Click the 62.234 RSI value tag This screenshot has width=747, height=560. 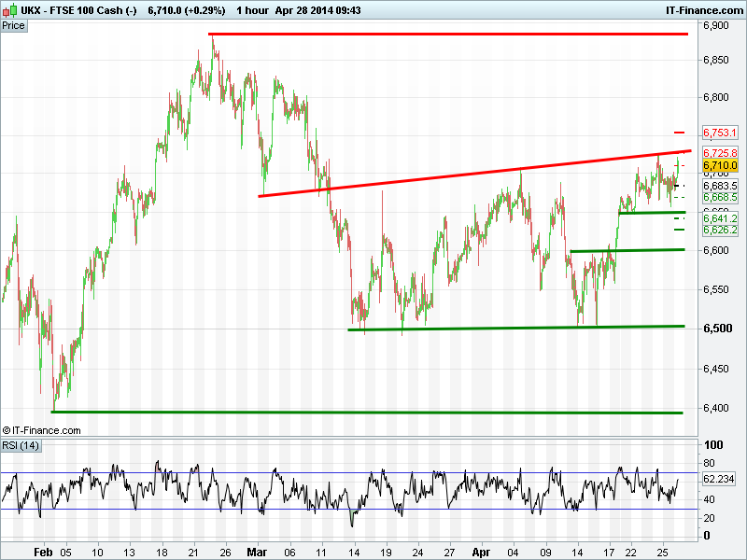coord(718,479)
